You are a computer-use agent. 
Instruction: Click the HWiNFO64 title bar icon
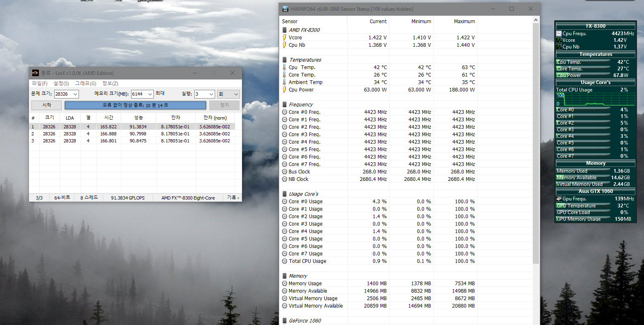285,9
